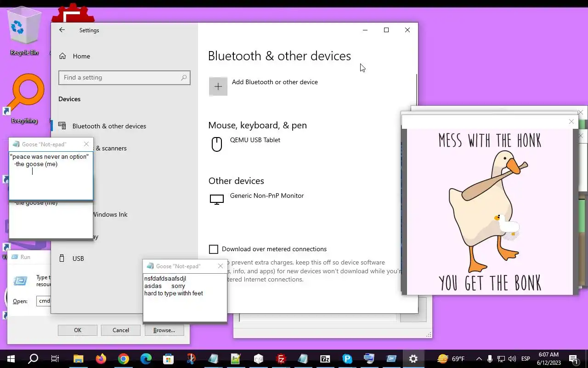Screen dimensions: 588x368
Task: Click OK in the Run dialog
Action: pyautogui.click(x=78, y=330)
